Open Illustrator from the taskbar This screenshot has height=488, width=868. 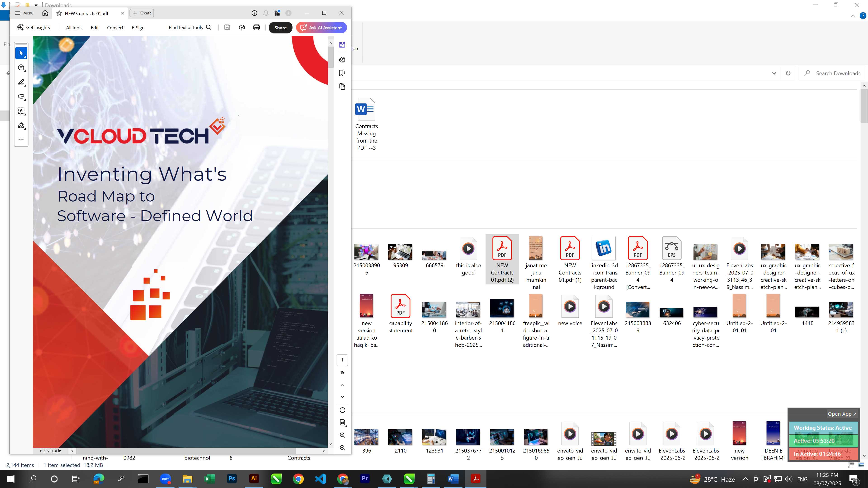click(254, 479)
